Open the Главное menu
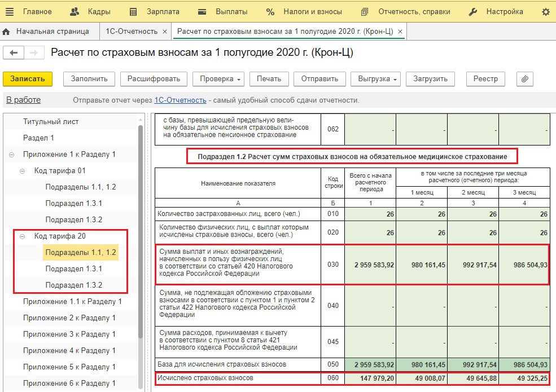 (37, 12)
